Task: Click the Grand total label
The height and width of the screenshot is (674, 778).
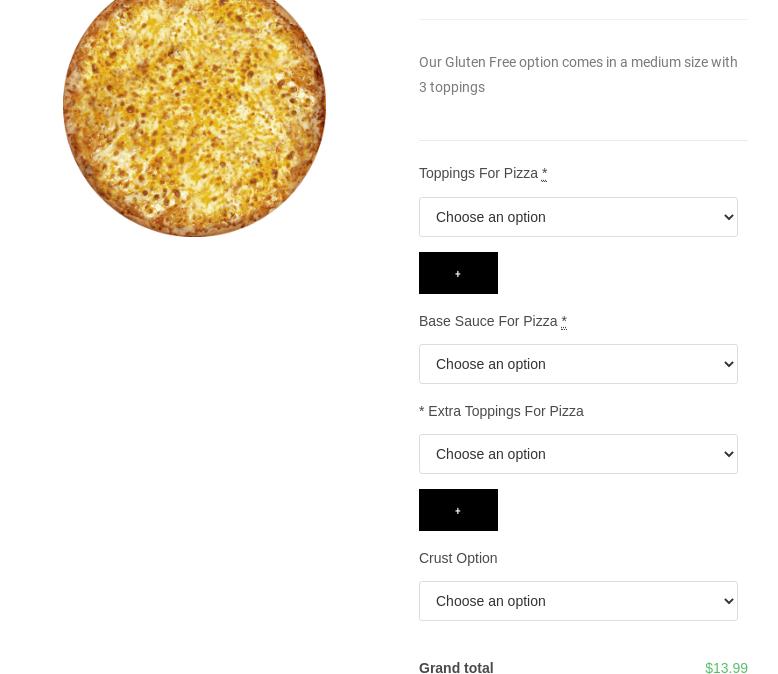Action: click(x=456, y=667)
